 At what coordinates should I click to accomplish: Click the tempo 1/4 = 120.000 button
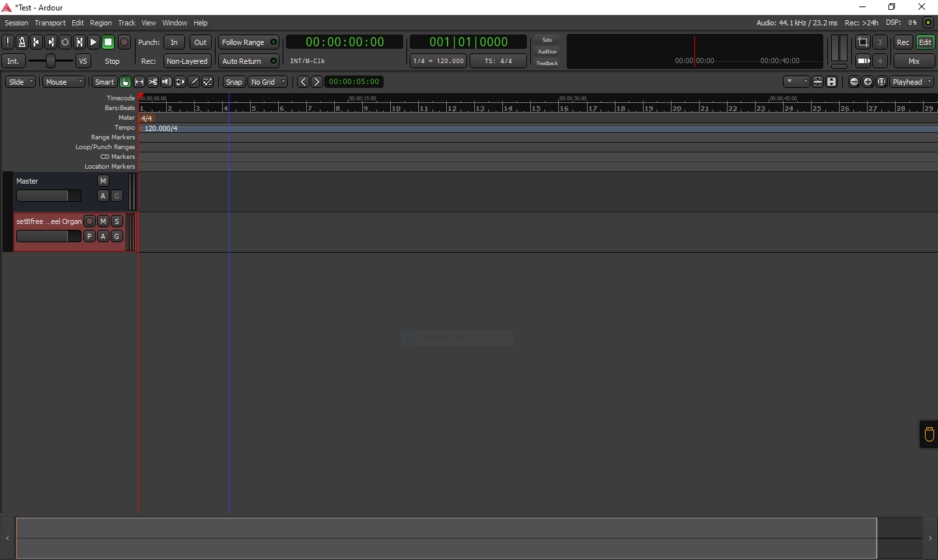tap(438, 61)
